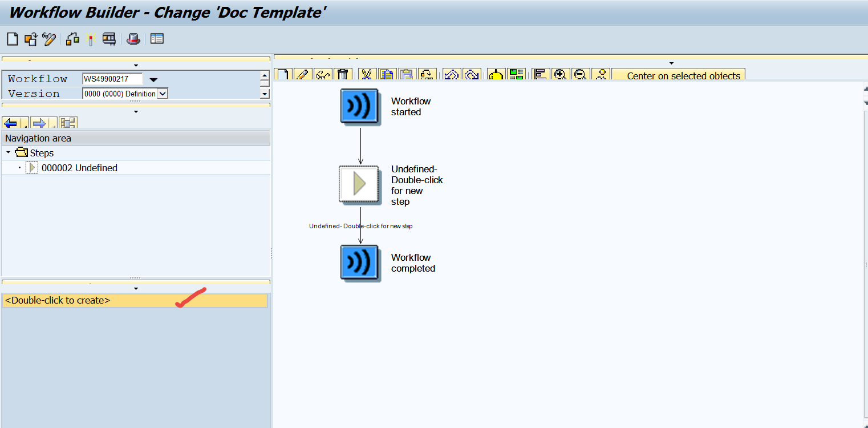The height and width of the screenshot is (428, 868).
Task: Click the Zoom in magnifier icon
Action: [561, 74]
